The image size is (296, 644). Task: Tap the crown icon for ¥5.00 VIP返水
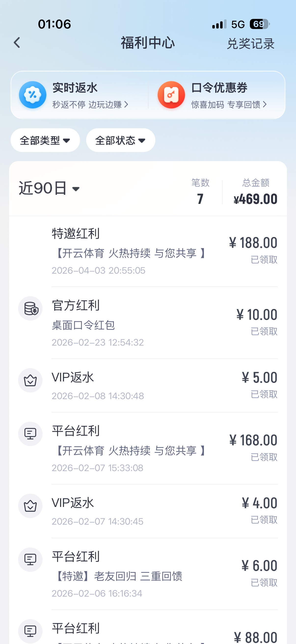[x=30, y=380]
